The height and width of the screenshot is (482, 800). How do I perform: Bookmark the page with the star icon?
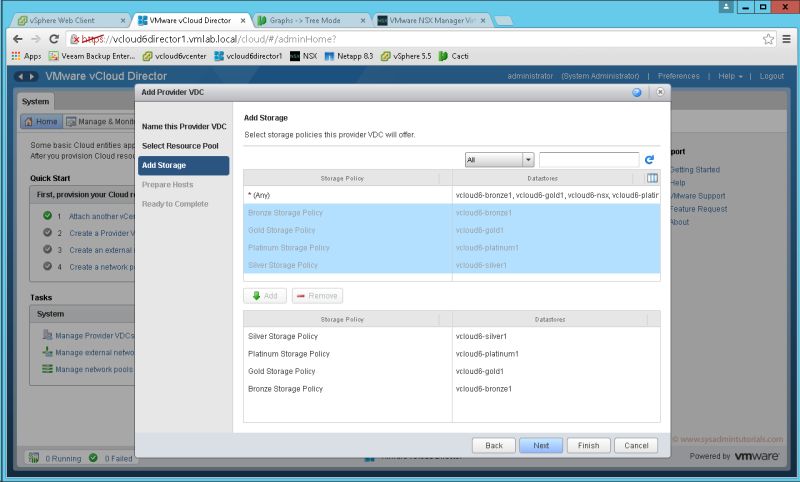[768, 39]
